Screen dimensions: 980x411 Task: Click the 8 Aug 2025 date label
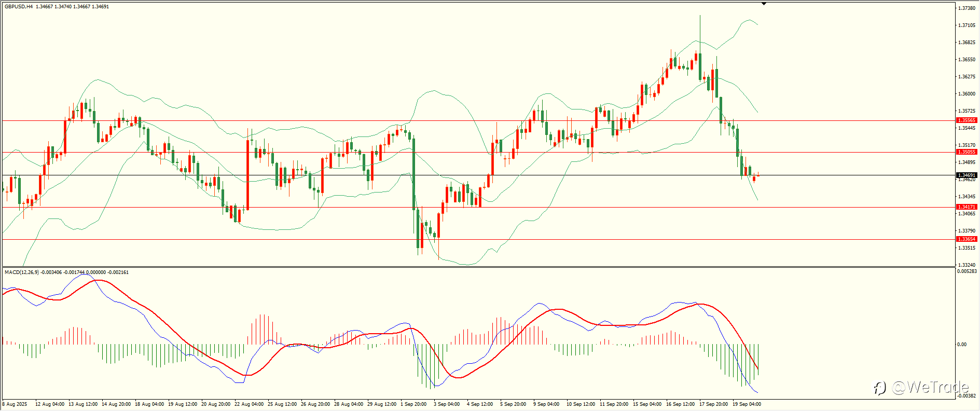pyautogui.click(x=15, y=404)
